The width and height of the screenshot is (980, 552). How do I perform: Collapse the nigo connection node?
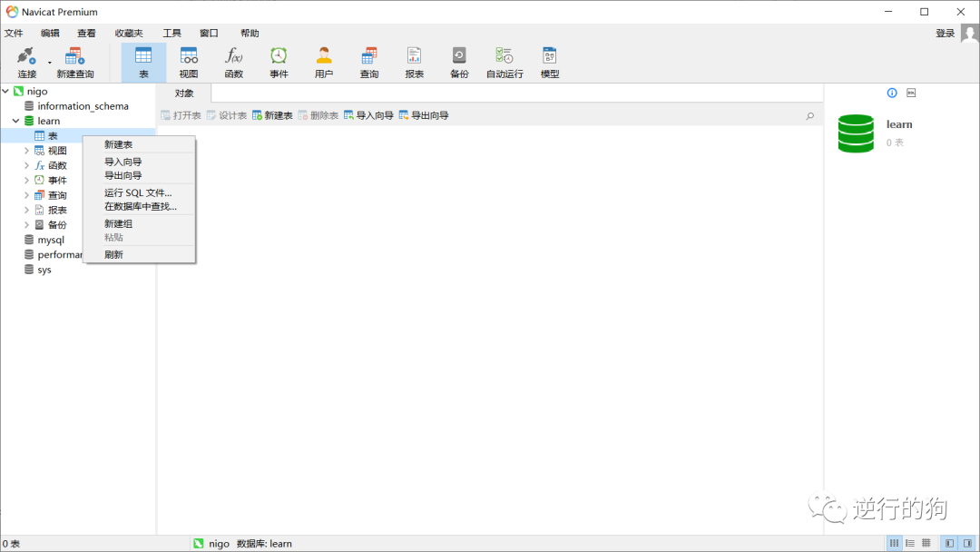5,92
